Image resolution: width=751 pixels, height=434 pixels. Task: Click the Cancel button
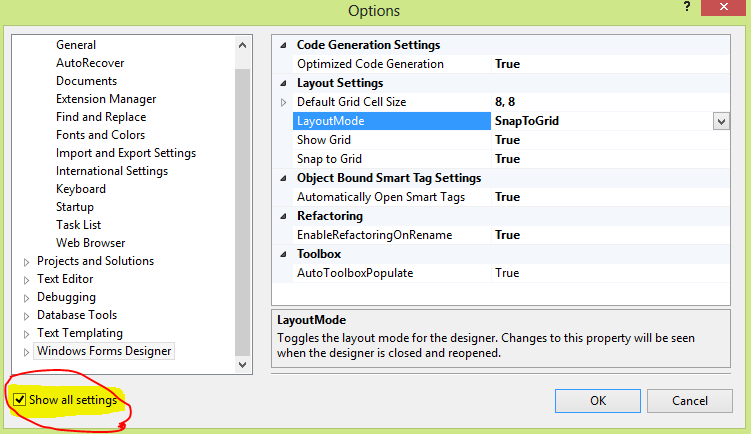coord(690,400)
